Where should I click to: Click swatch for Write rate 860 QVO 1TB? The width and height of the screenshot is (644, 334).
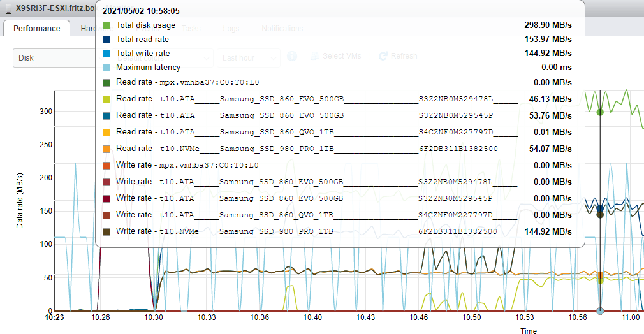pyautogui.click(x=106, y=215)
